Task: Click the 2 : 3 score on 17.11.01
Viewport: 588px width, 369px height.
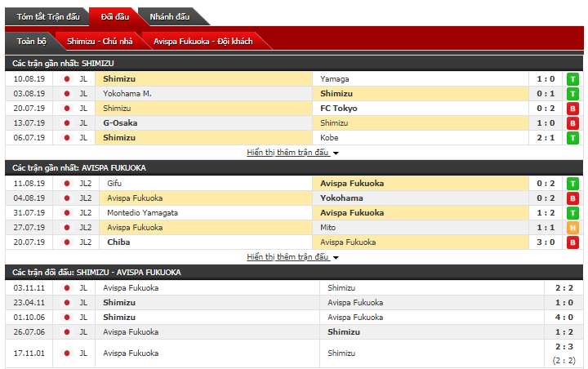Action: tap(564, 347)
